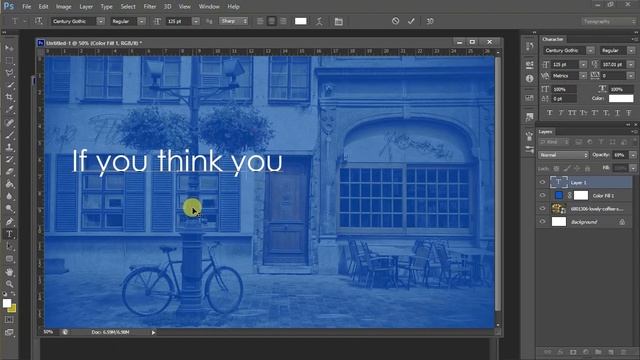Select the Healing Brush tool

(9, 122)
